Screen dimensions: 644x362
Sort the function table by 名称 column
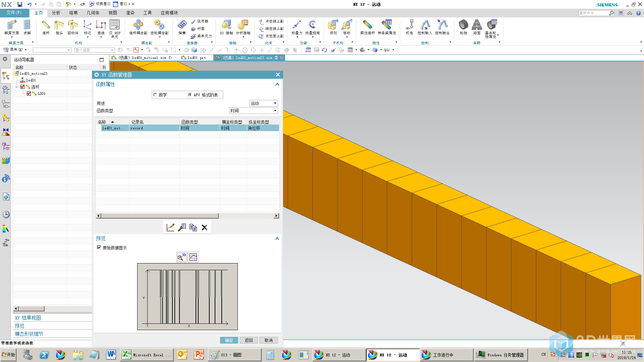(112, 122)
